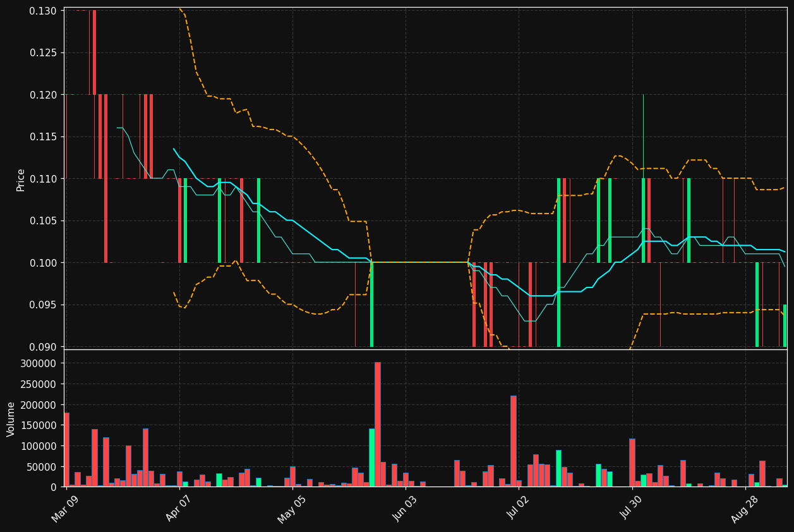Click the May 05 date label
Viewport: 794px width, 532px height.
(292, 509)
